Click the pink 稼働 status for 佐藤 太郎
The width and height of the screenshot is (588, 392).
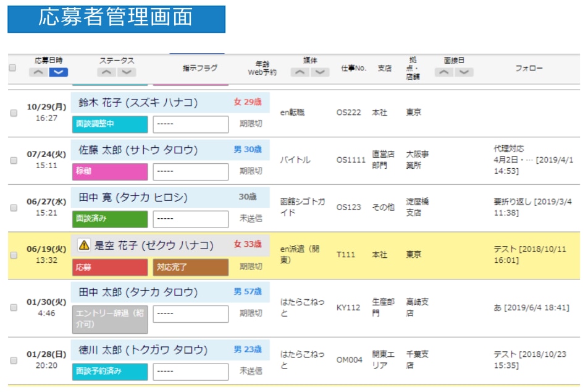coord(110,171)
